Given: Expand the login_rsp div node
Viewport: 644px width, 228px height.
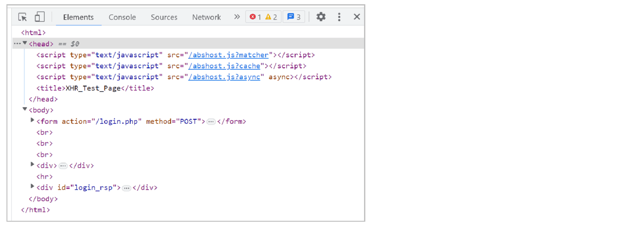Looking at the screenshot, I should pyautogui.click(x=32, y=187).
